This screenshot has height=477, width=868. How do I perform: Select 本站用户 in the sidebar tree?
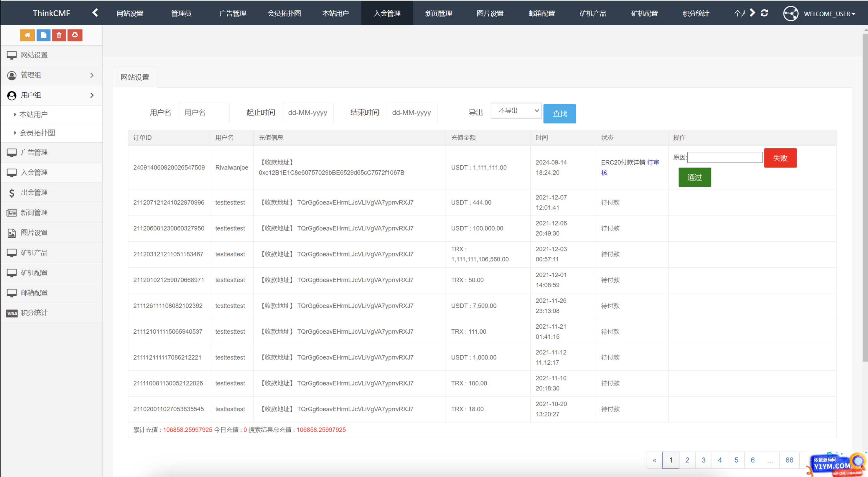[x=33, y=115]
